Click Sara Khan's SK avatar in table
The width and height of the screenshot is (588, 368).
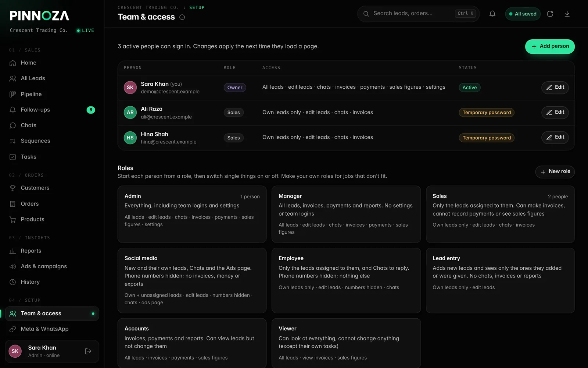[130, 88]
